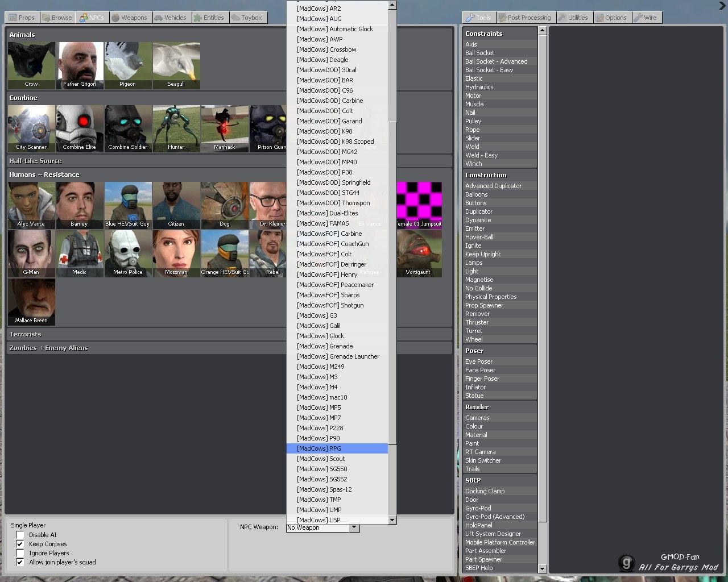Expand the Half-Life: Source category
The height and width of the screenshot is (582, 728).
click(x=147, y=161)
